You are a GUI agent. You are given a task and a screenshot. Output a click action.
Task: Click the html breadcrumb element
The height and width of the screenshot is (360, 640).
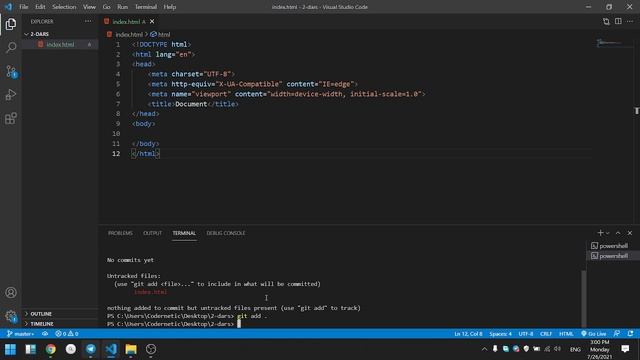coord(160,35)
